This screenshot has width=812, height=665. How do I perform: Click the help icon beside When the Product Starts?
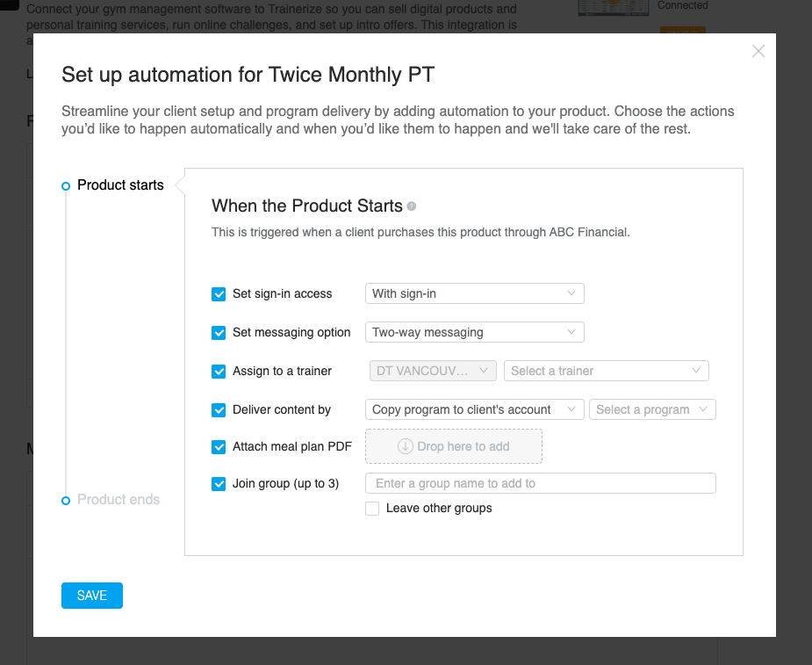coord(412,206)
